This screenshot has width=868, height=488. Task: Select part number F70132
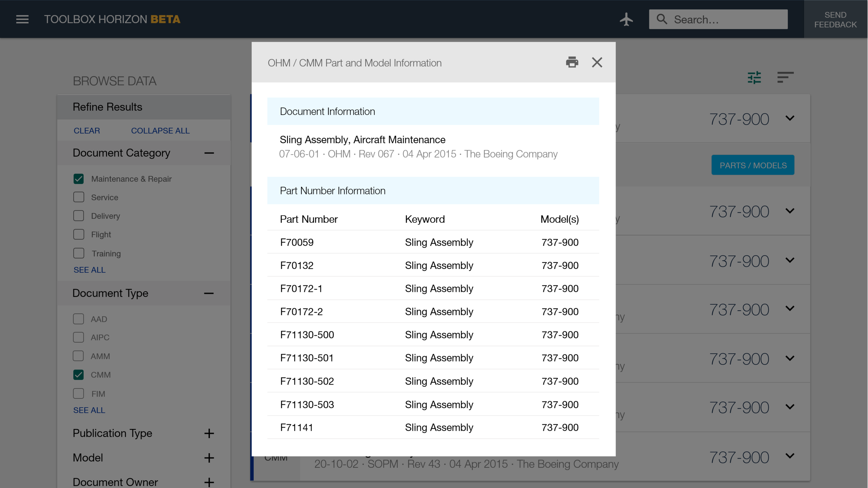pyautogui.click(x=297, y=266)
